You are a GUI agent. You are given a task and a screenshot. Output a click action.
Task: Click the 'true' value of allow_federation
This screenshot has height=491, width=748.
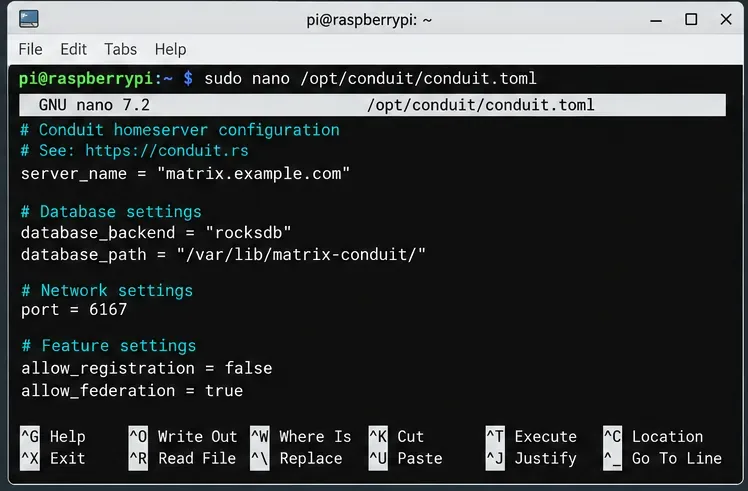[224, 391]
